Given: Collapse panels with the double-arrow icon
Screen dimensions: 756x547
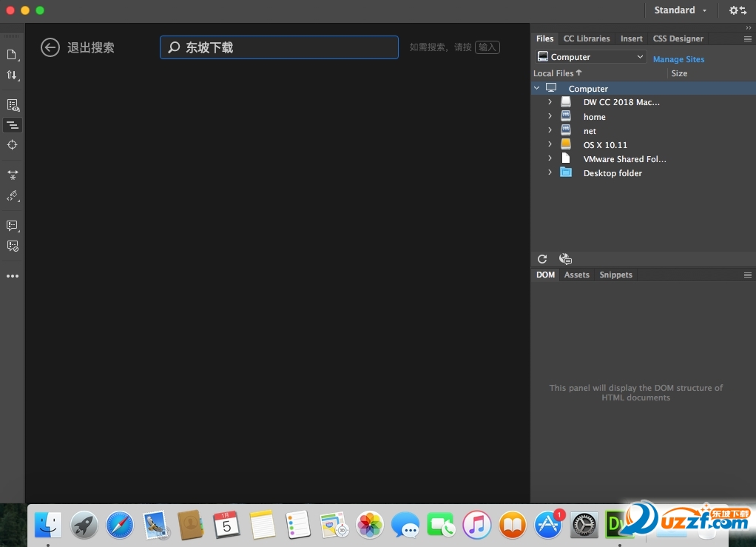Looking at the screenshot, I should tap(749, 27).
